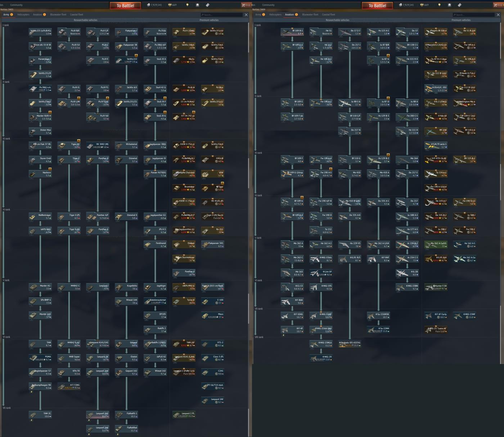Select the Gepard anti-air vehicle
This screenshot has width=504, height=437.
click(126, 344)
